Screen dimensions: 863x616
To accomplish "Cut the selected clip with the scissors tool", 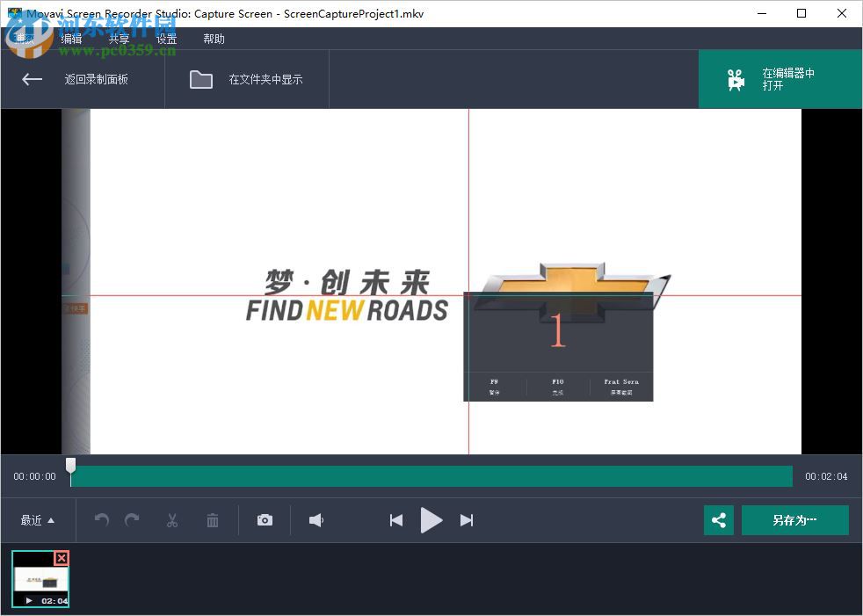I will 172,520.
